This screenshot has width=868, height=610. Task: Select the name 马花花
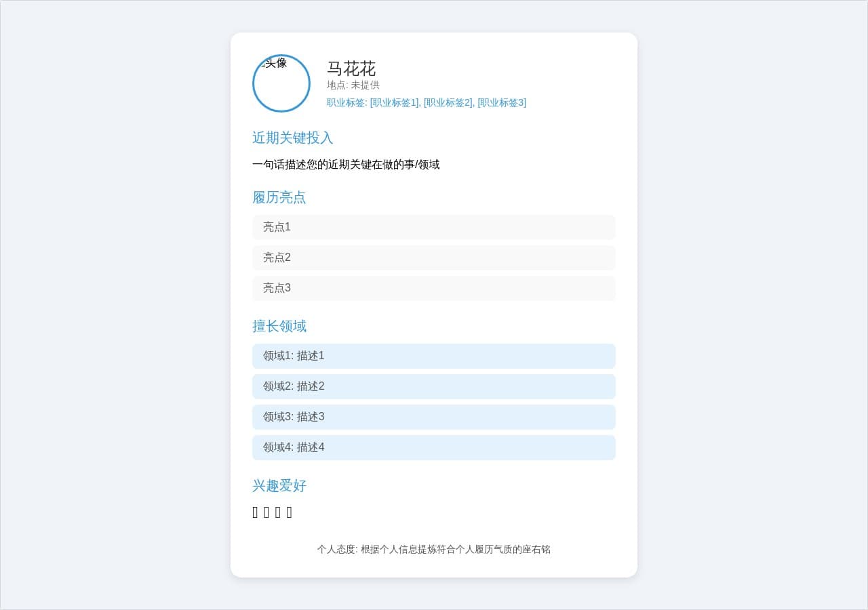click(351, 68)
